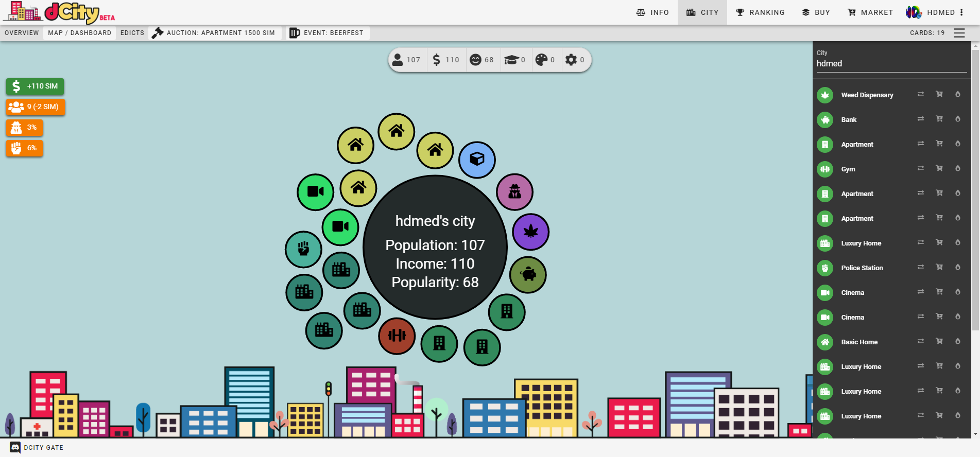Click the Bank row cart sell icon
980x457 pixels.
(x=939, y=119)
